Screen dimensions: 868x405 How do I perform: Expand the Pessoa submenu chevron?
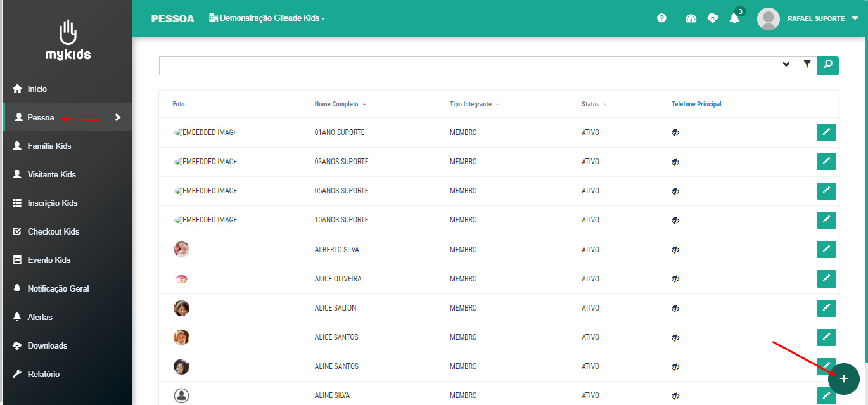(117, 117)
